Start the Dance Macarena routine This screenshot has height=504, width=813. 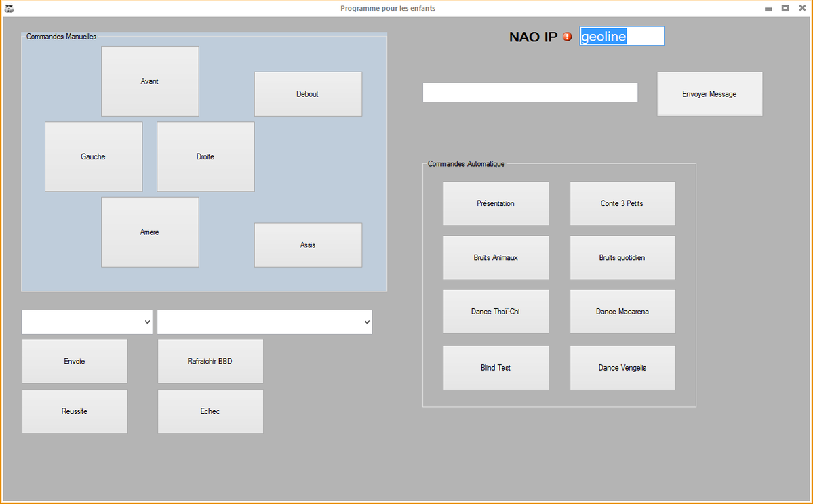[622, 312]
